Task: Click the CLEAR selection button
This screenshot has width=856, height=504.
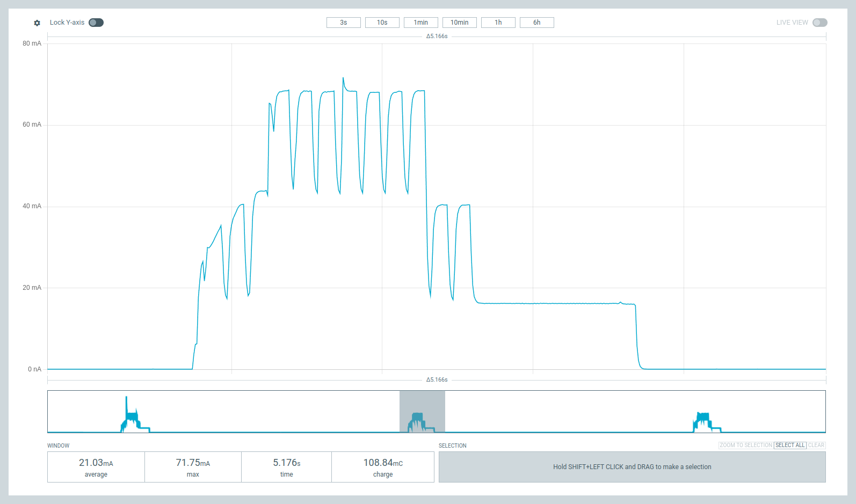Action: pyautogui.click(x=816, y=445)
